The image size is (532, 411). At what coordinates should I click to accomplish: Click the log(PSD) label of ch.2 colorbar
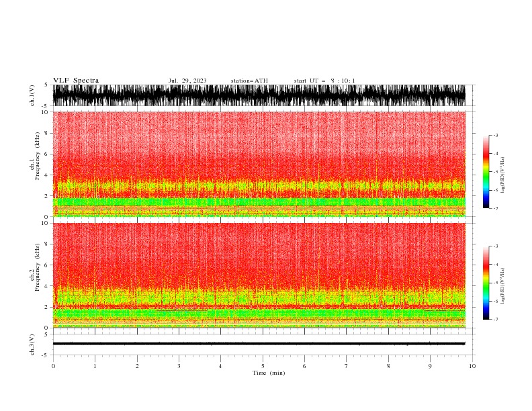coord(503,286)
